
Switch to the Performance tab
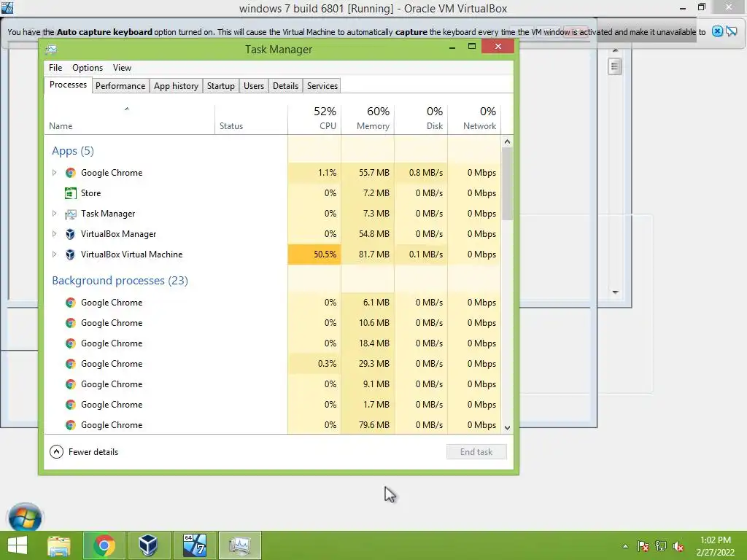(x=120, y=86)
